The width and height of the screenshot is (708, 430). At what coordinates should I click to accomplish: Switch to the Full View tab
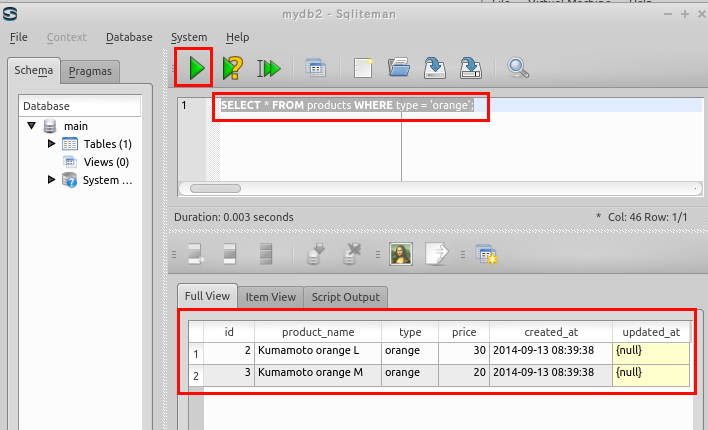[207, 296]
